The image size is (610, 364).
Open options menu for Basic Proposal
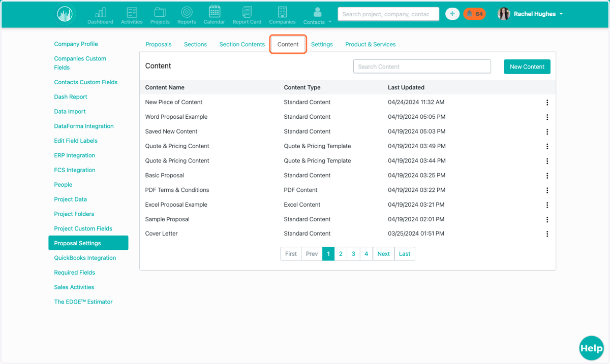coord(547,176)
